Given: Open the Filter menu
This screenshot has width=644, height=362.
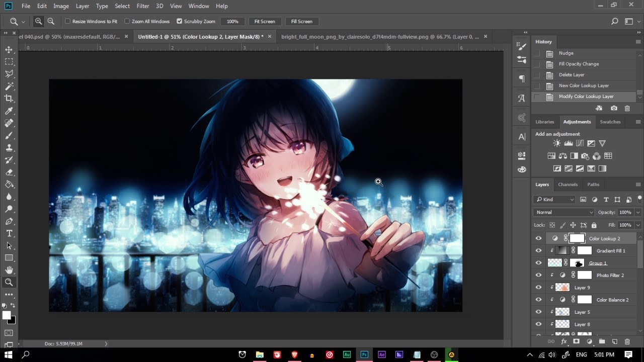Looking at the screenshot, I should tap(143, 6).
